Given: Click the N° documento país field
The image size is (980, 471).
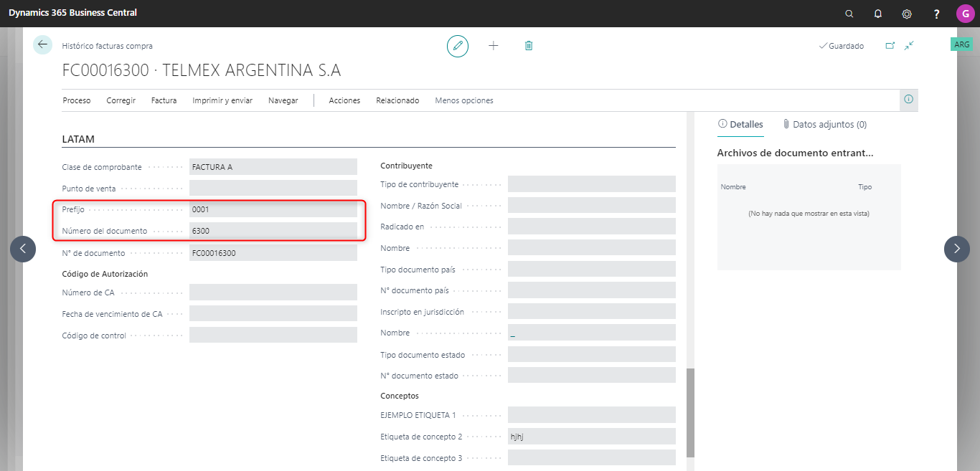Looking at the screenshot, I should [x=592, y=290].
